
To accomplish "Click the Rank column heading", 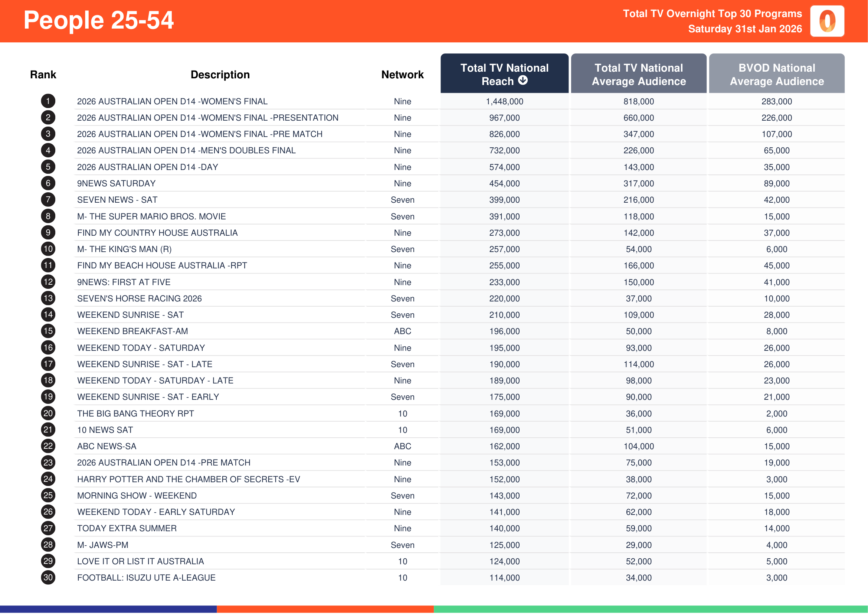I will pyautogui.click(x=43, y=75).
